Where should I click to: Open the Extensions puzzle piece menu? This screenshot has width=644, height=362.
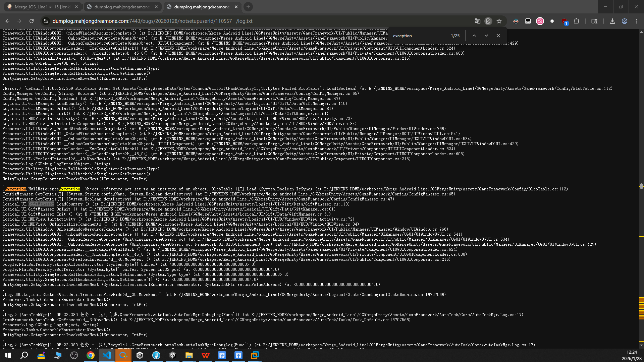(x=576, y=21)
